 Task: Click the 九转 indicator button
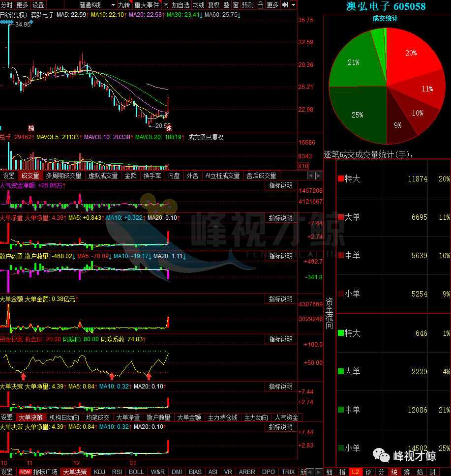tap(124, 5)
